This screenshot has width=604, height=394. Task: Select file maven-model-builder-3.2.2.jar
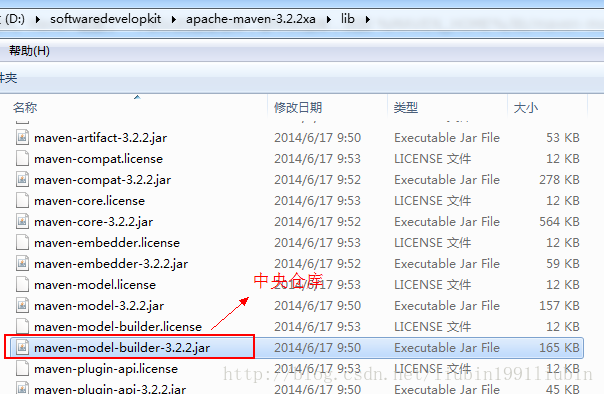coord(122,348)
